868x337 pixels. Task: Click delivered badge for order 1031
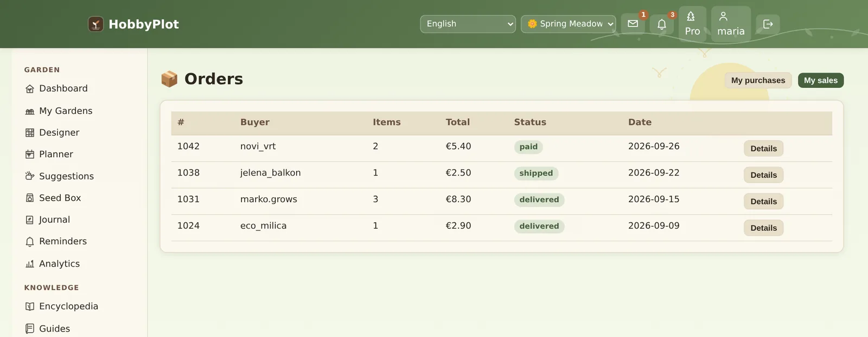coord(539,200)
